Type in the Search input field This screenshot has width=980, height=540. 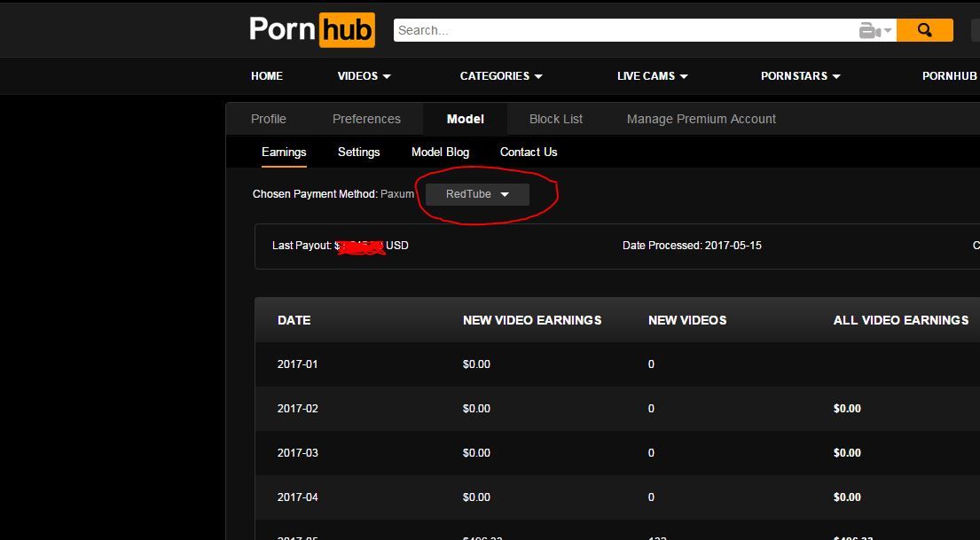621,30
